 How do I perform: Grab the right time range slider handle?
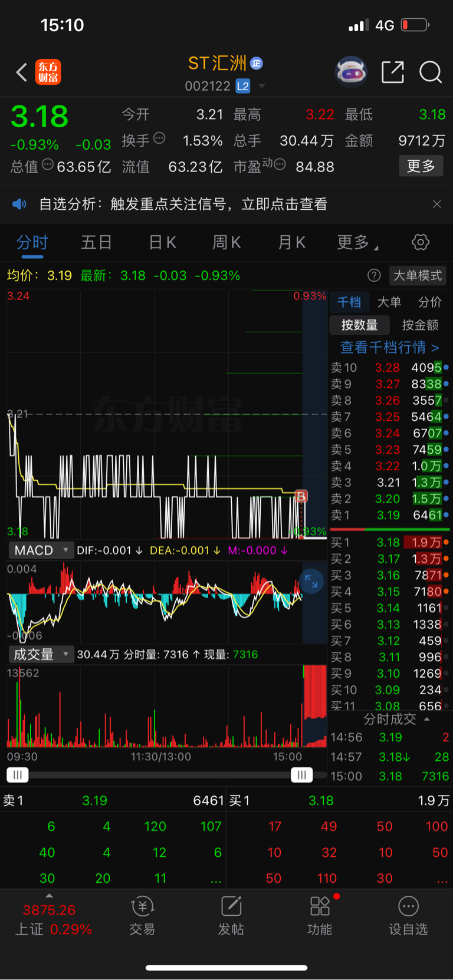tap(301, 775)
